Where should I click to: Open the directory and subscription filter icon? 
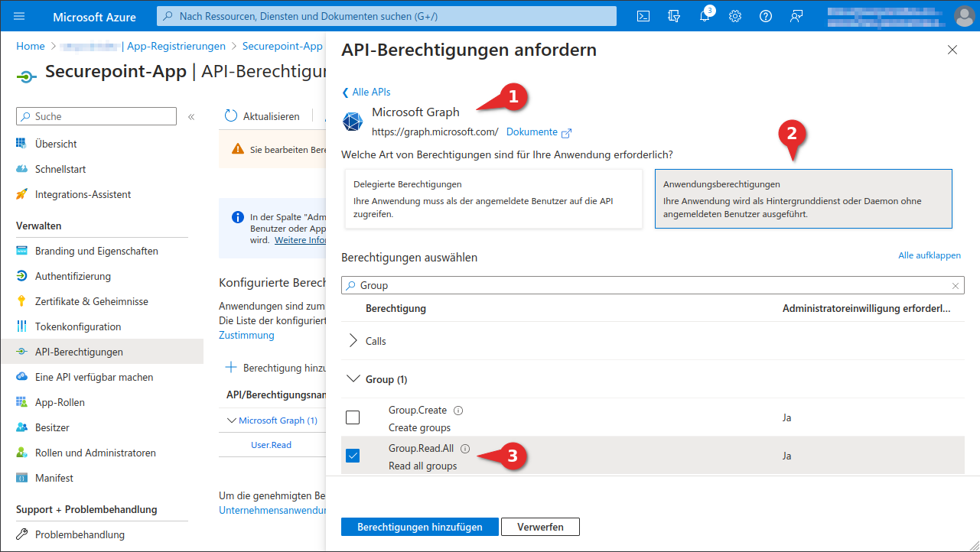(x=674, y=16)
